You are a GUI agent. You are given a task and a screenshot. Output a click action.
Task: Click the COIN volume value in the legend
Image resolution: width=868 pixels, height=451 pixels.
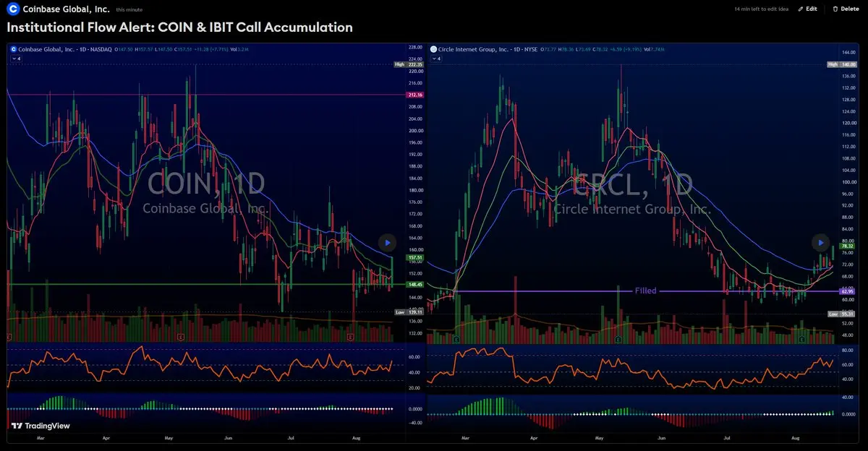pyautogui.click(x=242, y=49)
